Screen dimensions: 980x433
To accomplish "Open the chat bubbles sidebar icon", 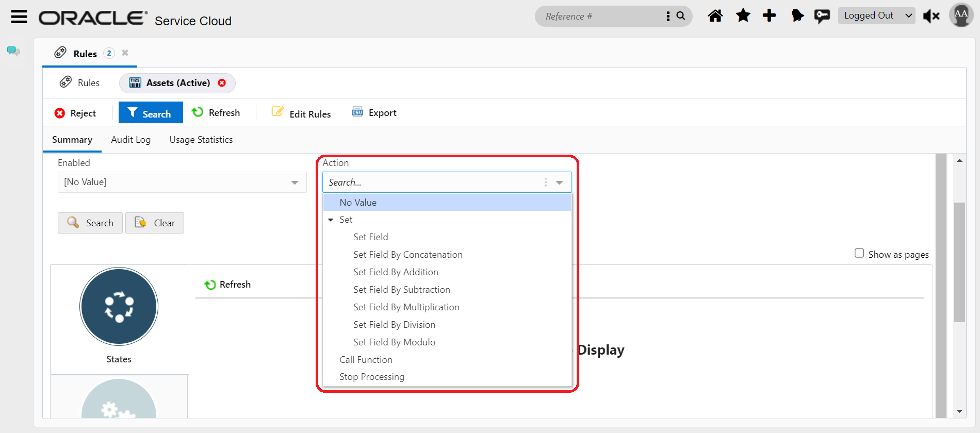I will [x=13, y=51].
